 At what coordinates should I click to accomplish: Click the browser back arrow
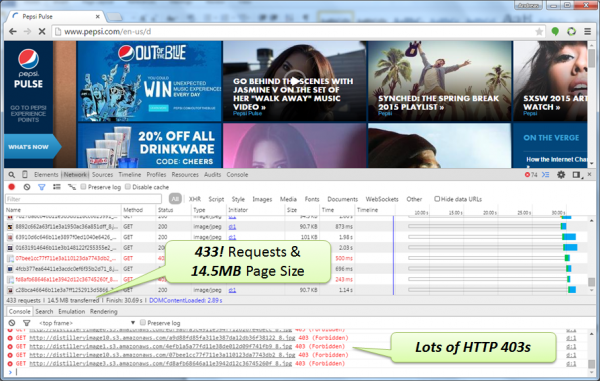pyautogui.click(x=13, y=31)
